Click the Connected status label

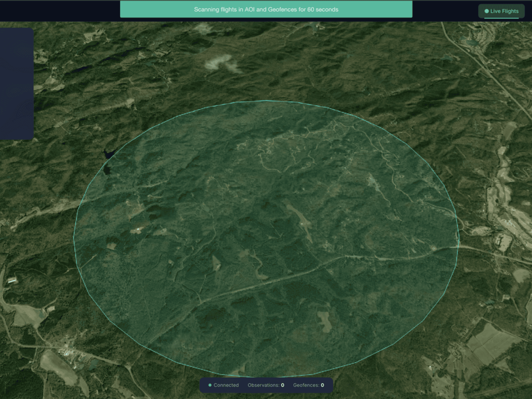click(226, 385)
